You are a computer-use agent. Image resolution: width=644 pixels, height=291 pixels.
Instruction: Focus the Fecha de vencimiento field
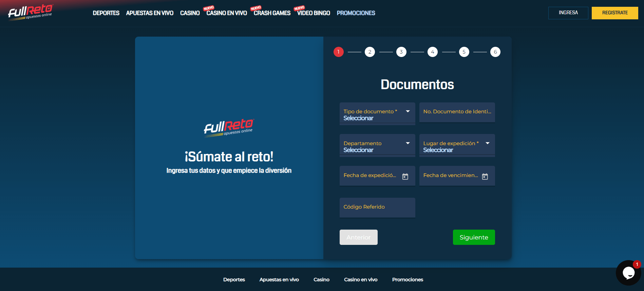[457, 176]
